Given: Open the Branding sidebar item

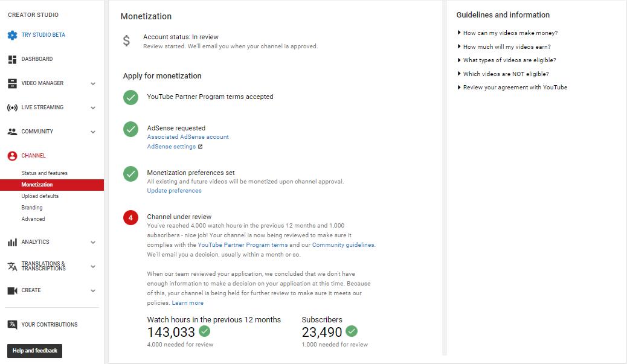Looking at the screenshot, I should 32,208.
